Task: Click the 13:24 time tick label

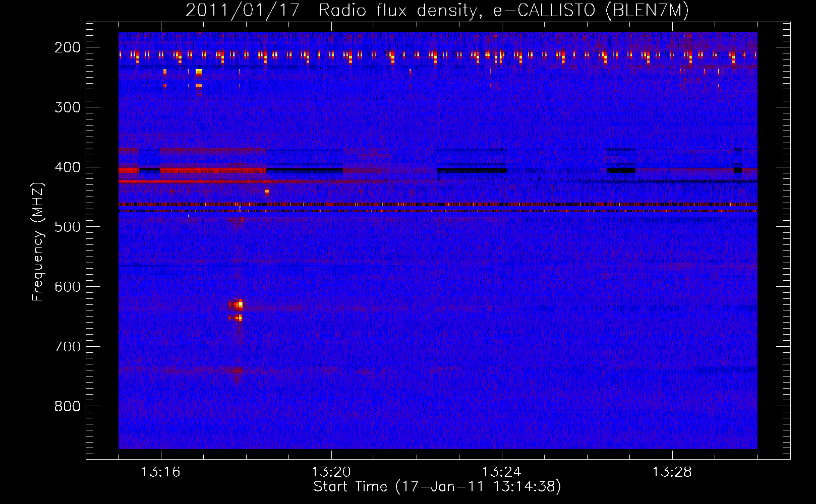Action: (502, 472)
